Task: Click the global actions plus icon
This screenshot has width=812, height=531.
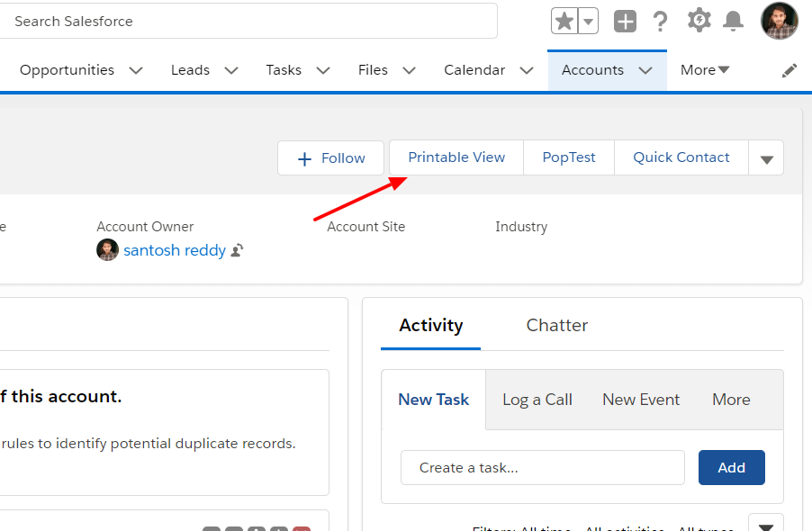Action: [625, 22]
